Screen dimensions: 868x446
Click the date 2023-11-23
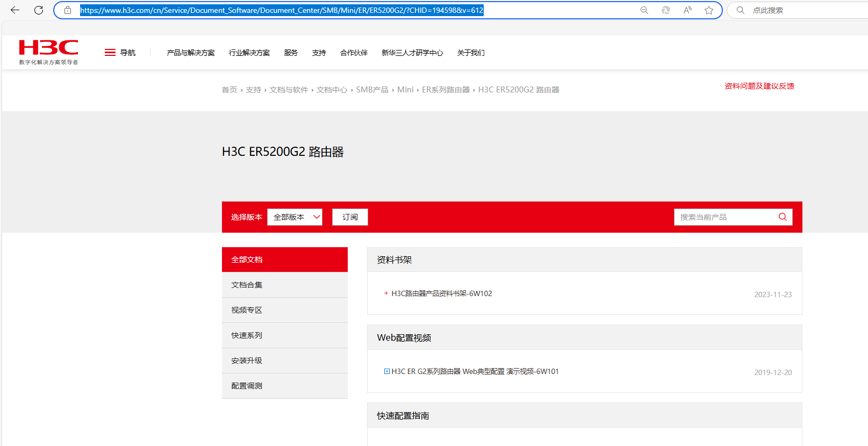tap(773, 294)
